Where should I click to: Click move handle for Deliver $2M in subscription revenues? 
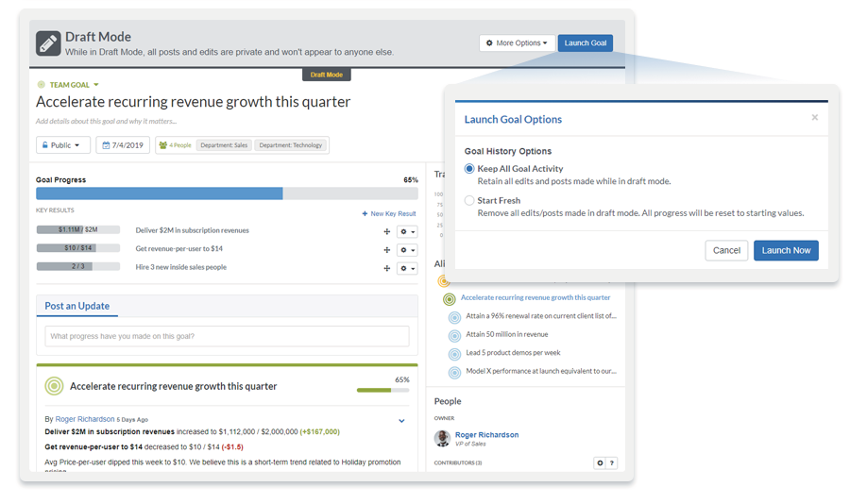point(387,232)
